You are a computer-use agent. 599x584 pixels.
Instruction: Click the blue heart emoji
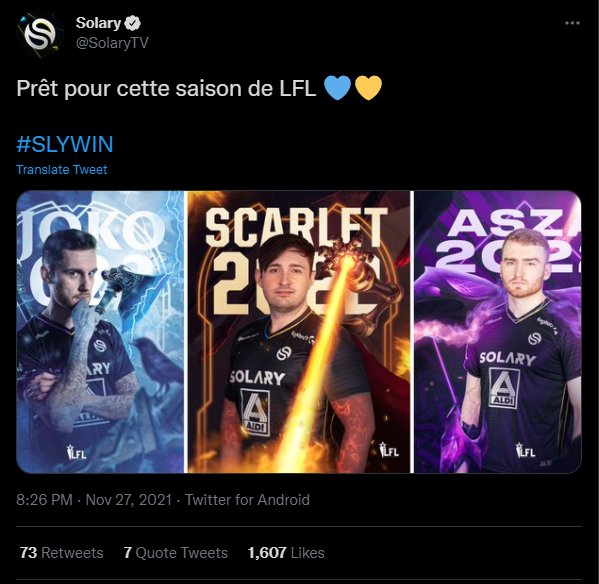337,88
